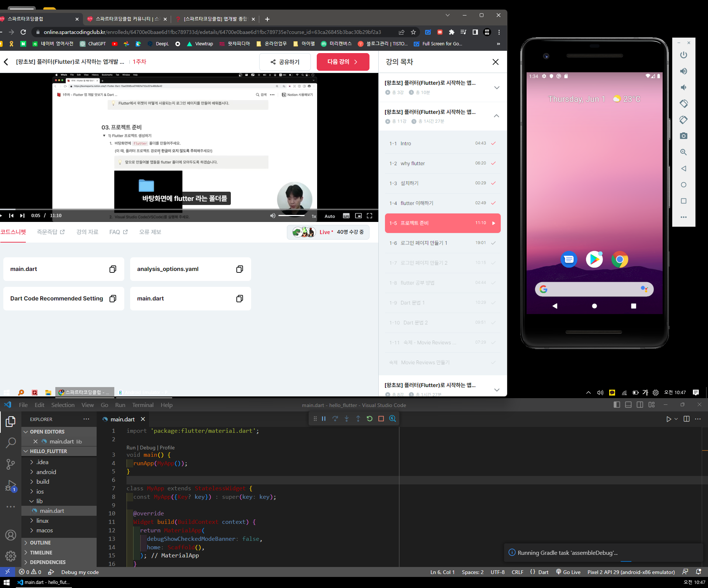
Task: Lower the emulator volume
Action: [x=684, y=87]
